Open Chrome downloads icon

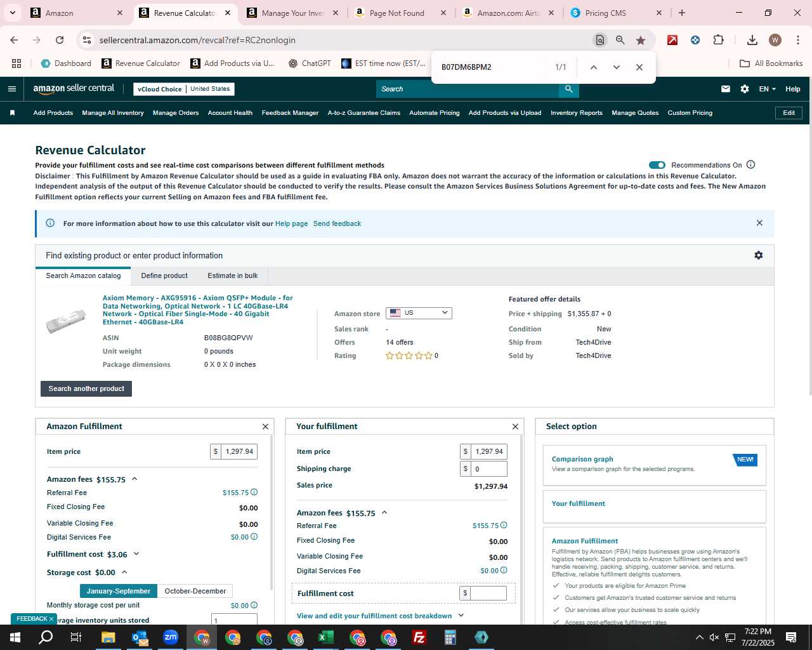752,40
